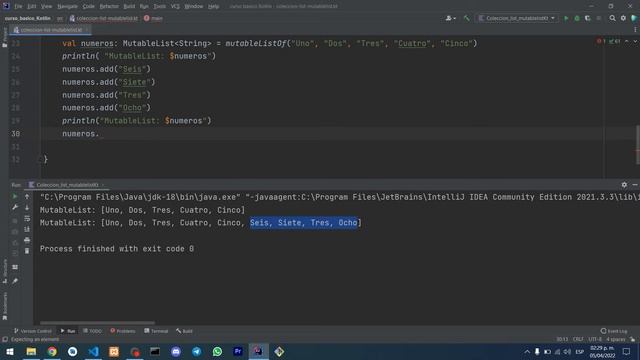Rerun the program in Run panel
Screen dimensions: 640x360
[x=15, y=196]
